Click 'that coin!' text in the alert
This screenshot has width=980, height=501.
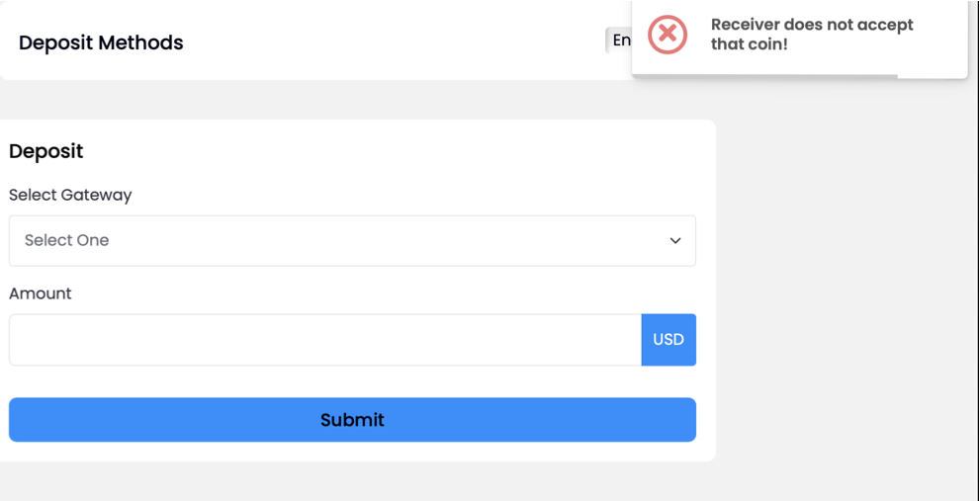[750, 45]
